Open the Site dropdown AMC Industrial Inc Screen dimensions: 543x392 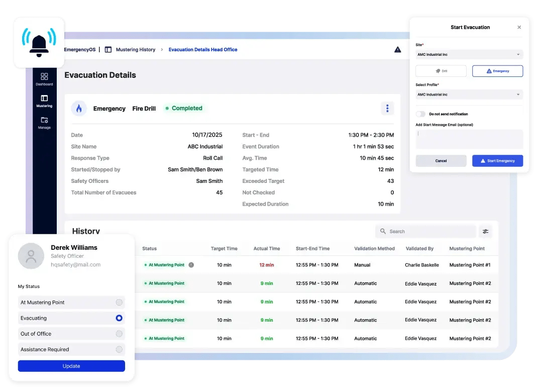pos(469,54)
